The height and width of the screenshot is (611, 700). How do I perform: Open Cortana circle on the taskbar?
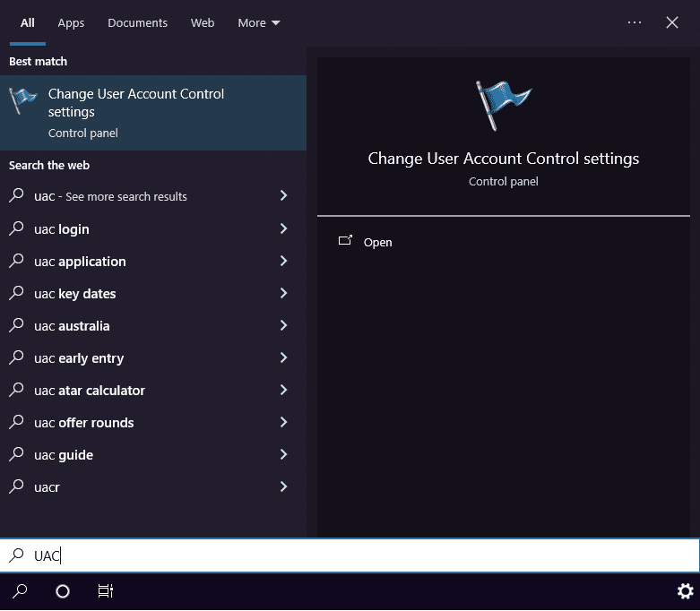63,591
